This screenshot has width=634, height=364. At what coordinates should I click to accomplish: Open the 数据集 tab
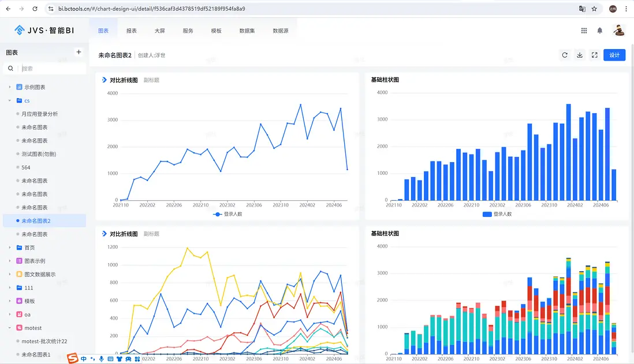[x=247, y=31]
